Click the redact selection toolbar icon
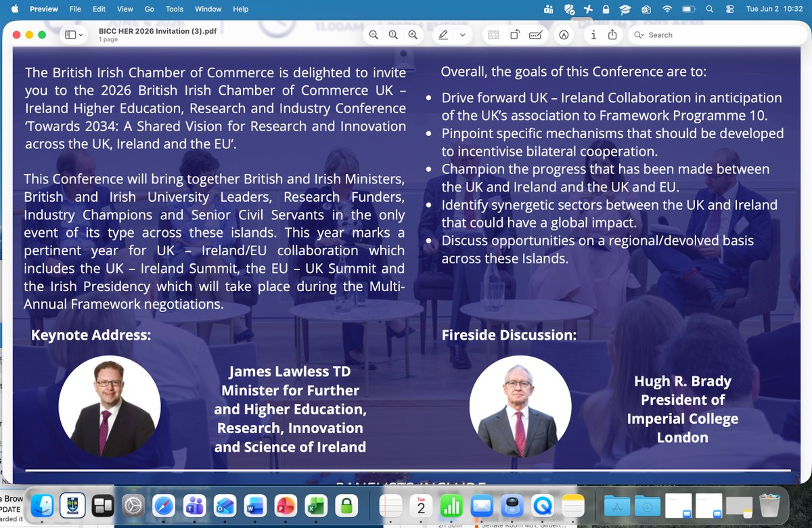 pos(493,35)
